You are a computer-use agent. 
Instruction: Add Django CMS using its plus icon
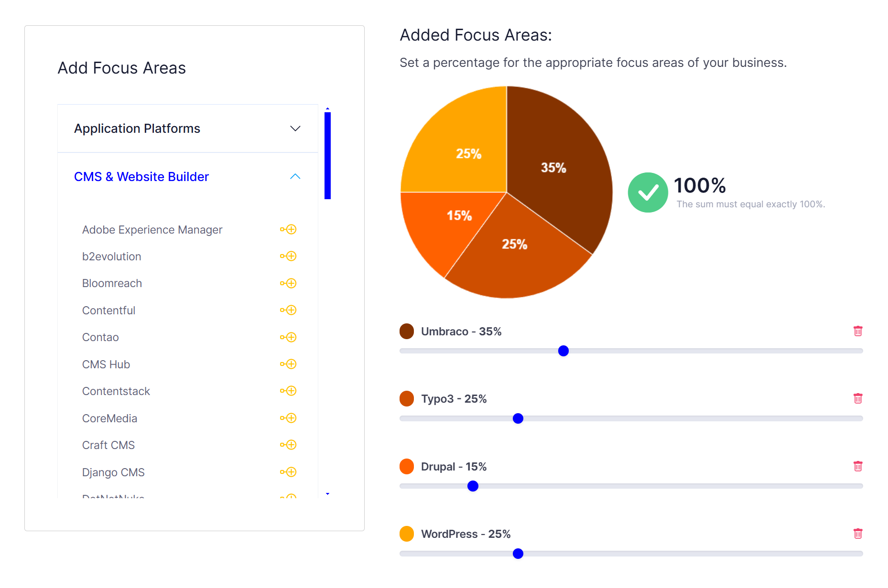pyautogui.click(x=288, y=472)
